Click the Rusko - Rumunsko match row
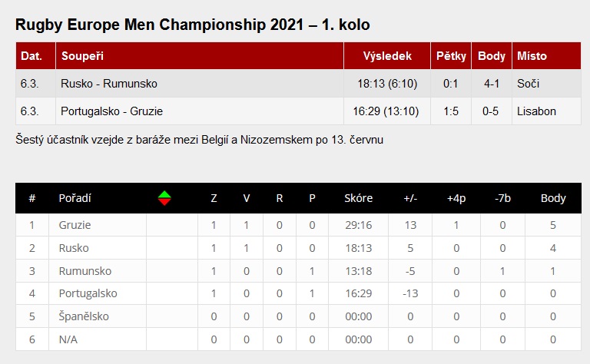Image resolution: width=590 pixels, height=364 pixels. pyautogui.click(x=108, y=84)
